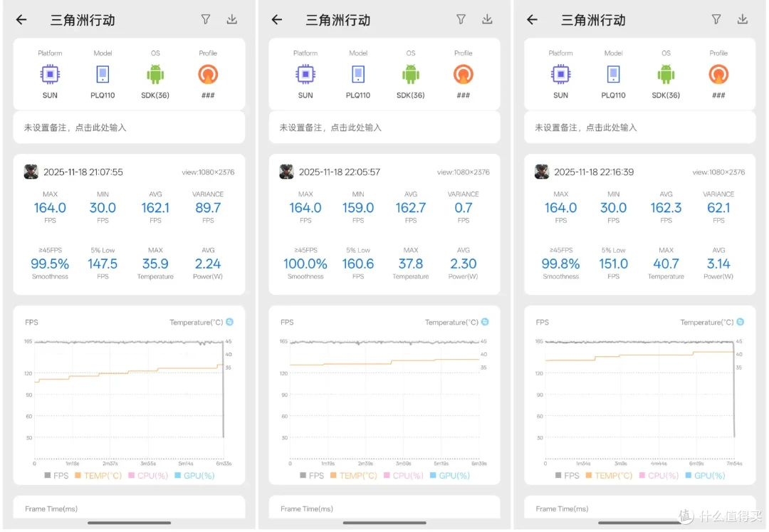Tap PLQ110 model icon in middle panel
The height and width of the screenshot is (532, 769).
pos(358,75)
